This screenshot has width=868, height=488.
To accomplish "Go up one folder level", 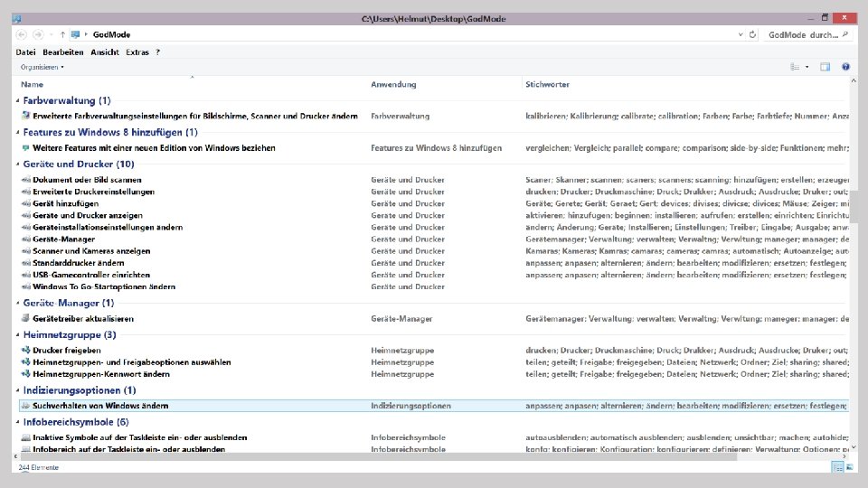I will 62,34.
